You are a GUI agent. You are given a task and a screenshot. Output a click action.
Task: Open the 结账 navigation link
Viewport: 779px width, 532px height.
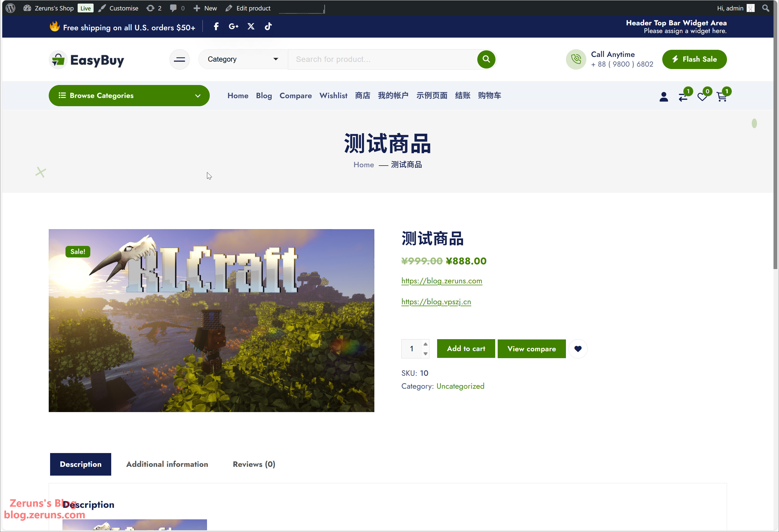click(x=462, y=95)
